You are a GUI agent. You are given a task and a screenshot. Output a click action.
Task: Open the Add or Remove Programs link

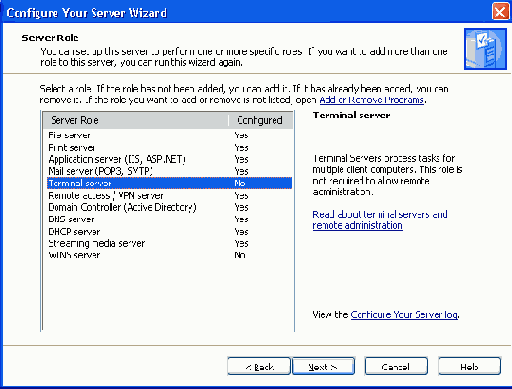pos(372,100)
